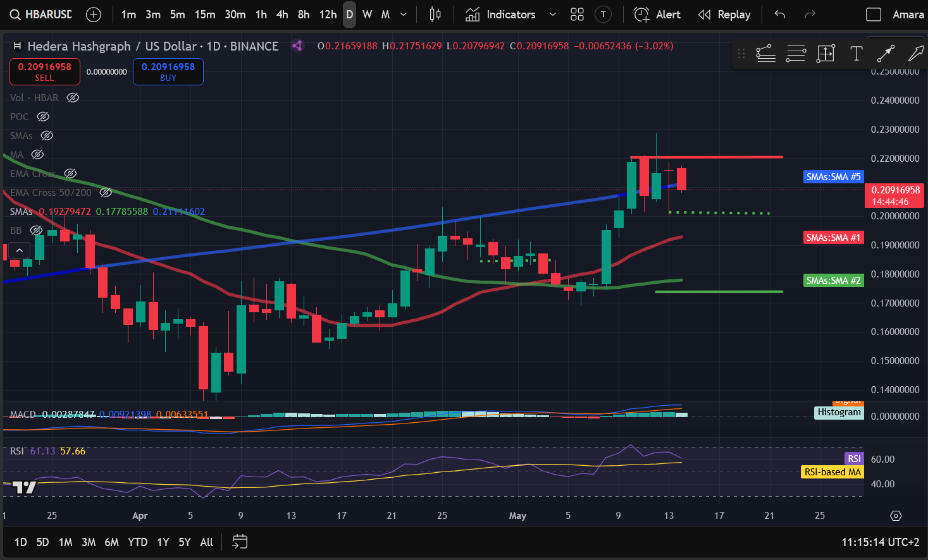
Task: Select the red horizontal resistance line
Action: (x=707, y=157)
